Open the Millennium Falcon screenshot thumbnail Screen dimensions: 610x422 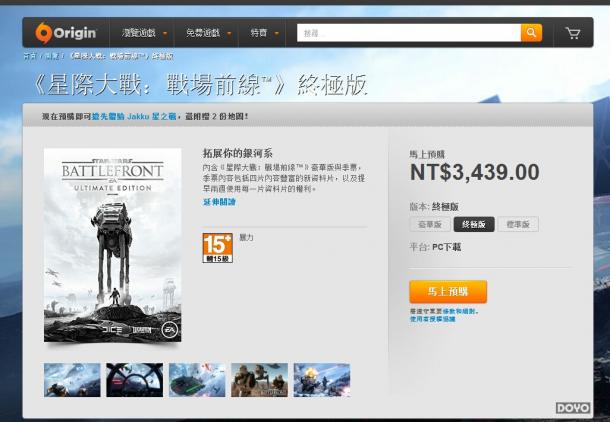(197, 380)
